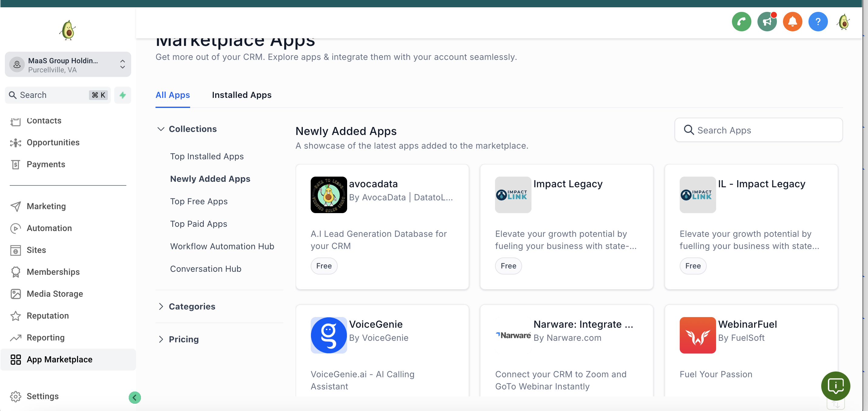The width and height of the screenshot is (868, 411).
Task: Open the notifications bell
Action: [x=792, y=21]
